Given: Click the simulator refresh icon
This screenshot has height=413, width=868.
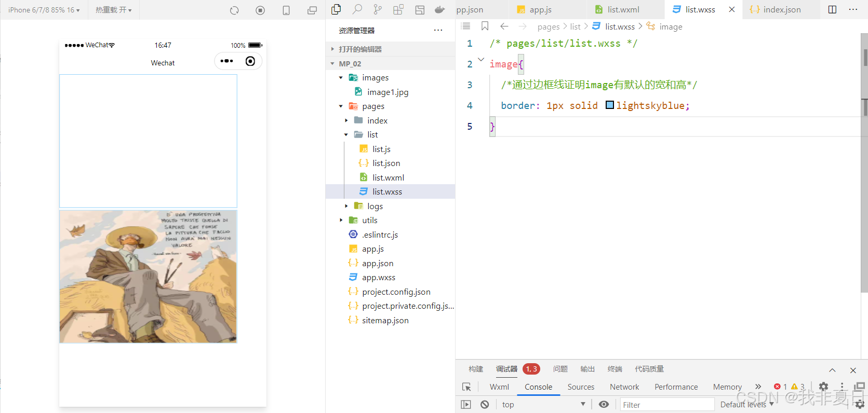Looking at the screenshot, I should tap(234, 10).
